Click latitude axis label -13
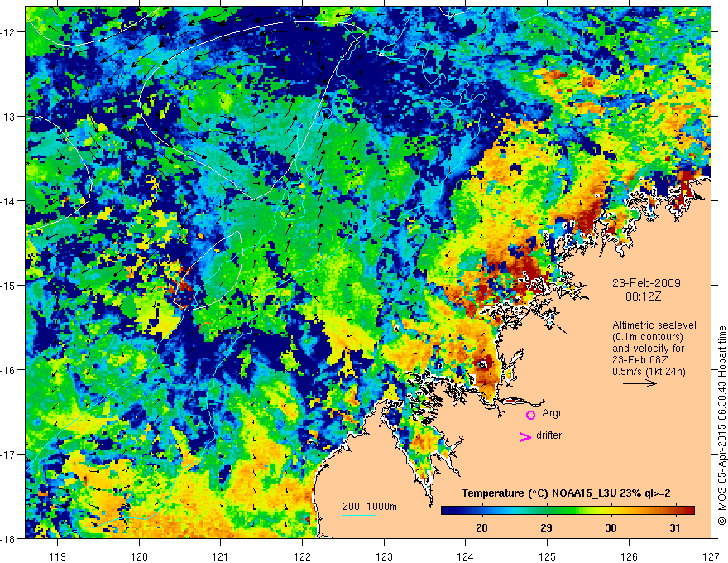Viewport: 728px width, 563px height. [8, 117]
